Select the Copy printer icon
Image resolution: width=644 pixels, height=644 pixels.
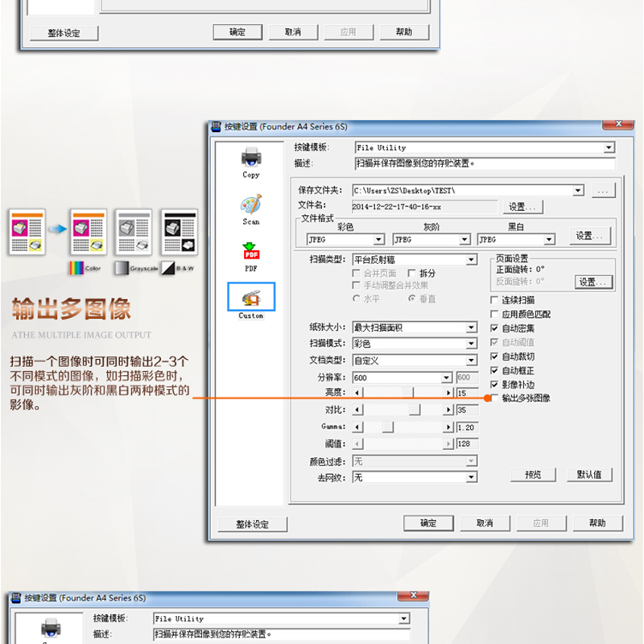(x=251, y=158)
